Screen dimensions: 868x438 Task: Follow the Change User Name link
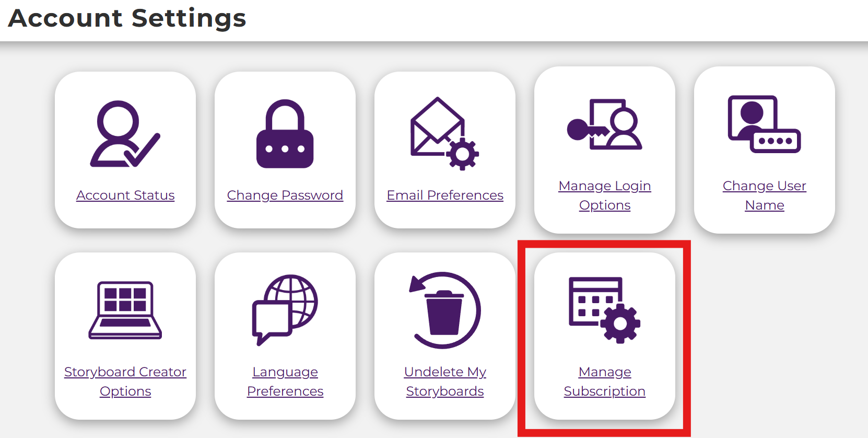765,195
